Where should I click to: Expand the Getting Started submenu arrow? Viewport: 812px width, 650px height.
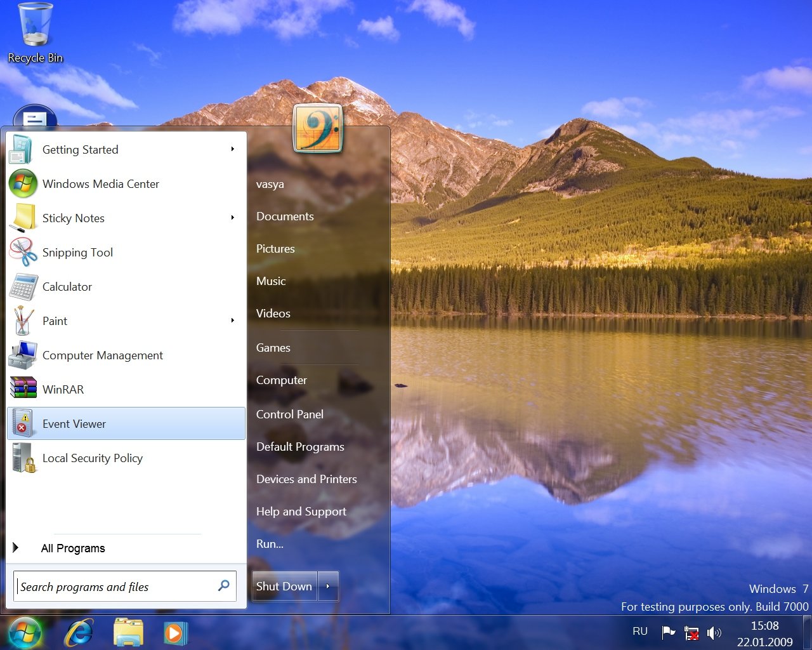[x=233, y=149]
